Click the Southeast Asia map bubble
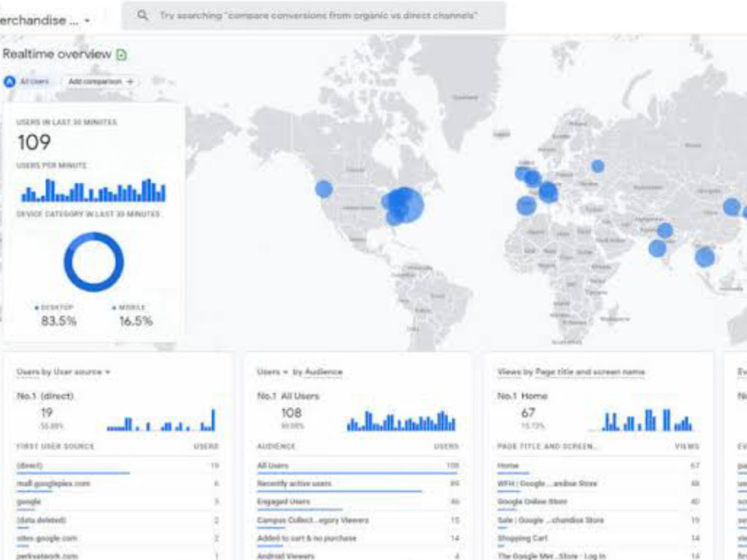The image size is (747, 560). click(x=704, y=258)
